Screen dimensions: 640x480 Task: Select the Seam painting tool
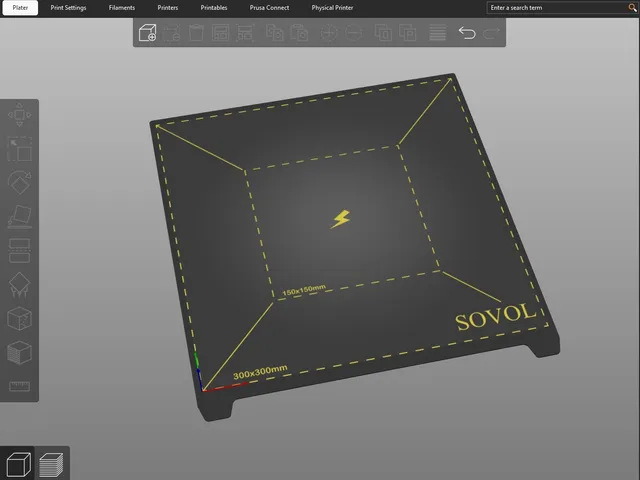coord(19,318)
